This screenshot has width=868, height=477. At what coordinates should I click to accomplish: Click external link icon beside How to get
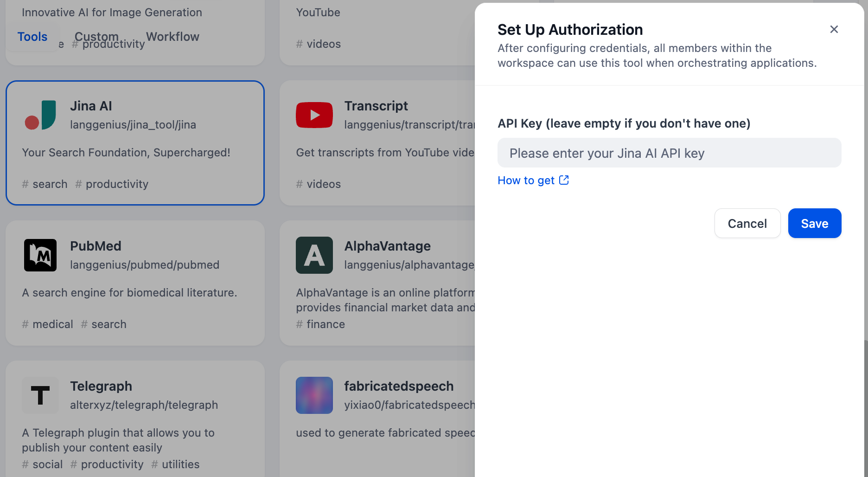point(564,180)
